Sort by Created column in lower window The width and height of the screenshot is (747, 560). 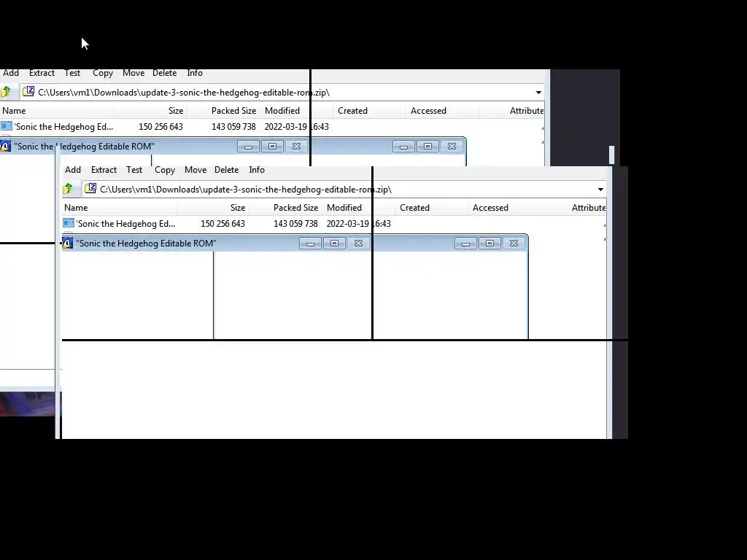tap(431, 208)
